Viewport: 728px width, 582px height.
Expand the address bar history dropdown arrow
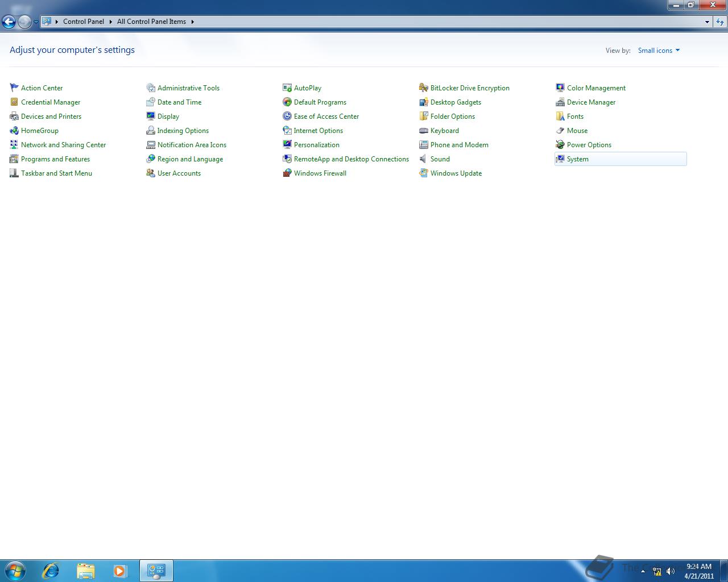[707, 22]
